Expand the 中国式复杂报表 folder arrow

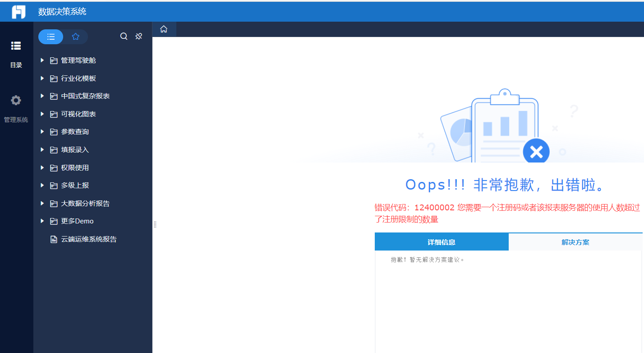pos(42,96)
